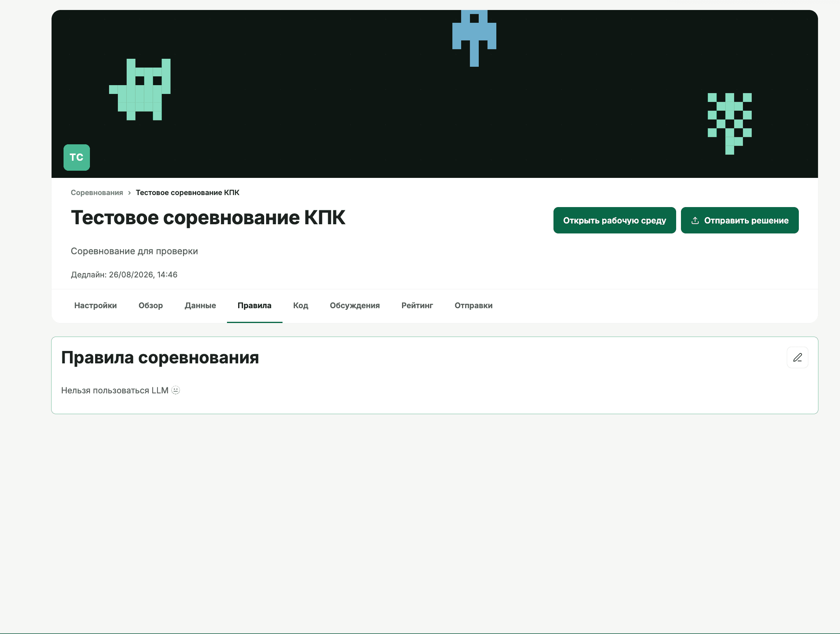Image resolution: width=840 pixels, height=634 pixels.
Task: Switch to the Обзор tab
Action: [151, 305]
